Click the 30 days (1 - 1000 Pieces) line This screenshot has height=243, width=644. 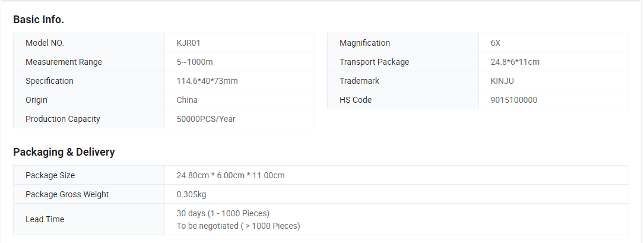(x=223, y=213)
